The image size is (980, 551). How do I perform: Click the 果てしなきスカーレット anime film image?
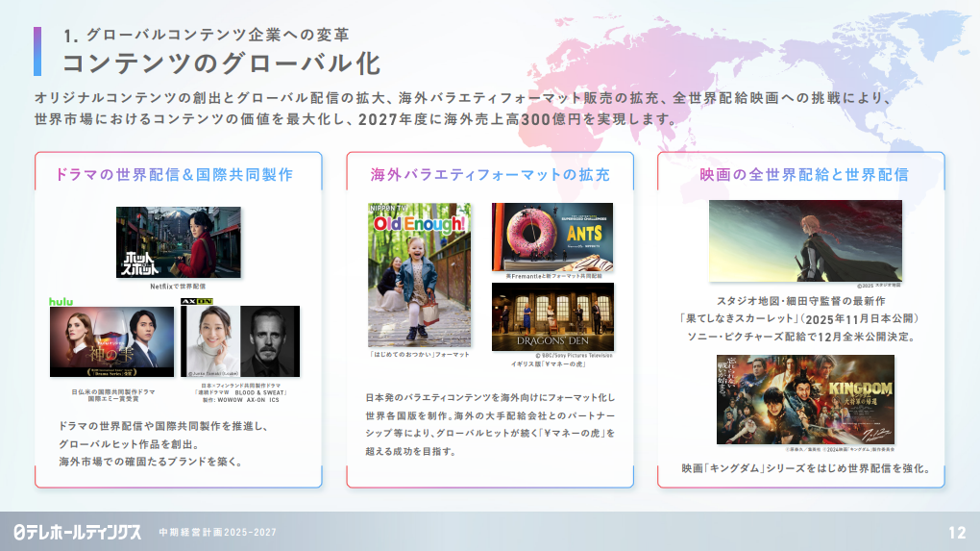pyautogui.click(x=805, y=240)
